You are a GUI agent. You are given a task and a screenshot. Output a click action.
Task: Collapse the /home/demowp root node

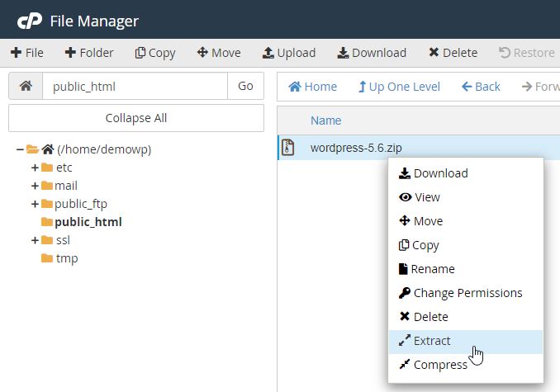[20, 149]
